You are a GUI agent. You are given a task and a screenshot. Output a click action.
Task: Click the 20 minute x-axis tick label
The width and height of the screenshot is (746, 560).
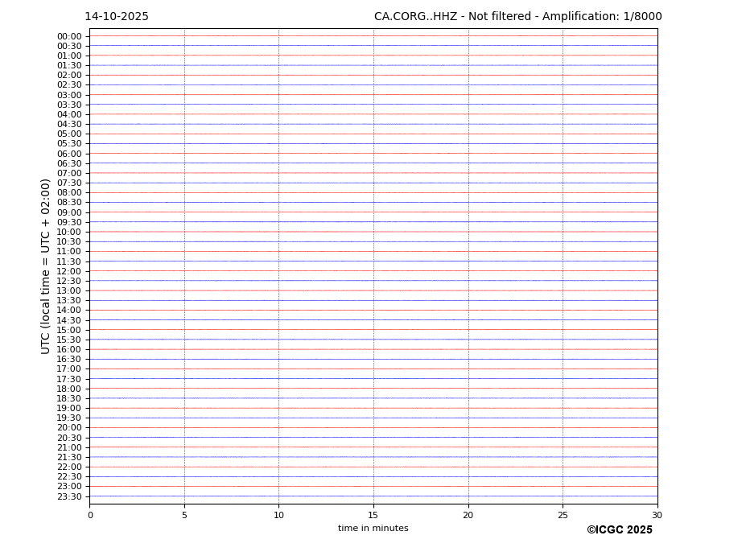click(x=468, y=515)
